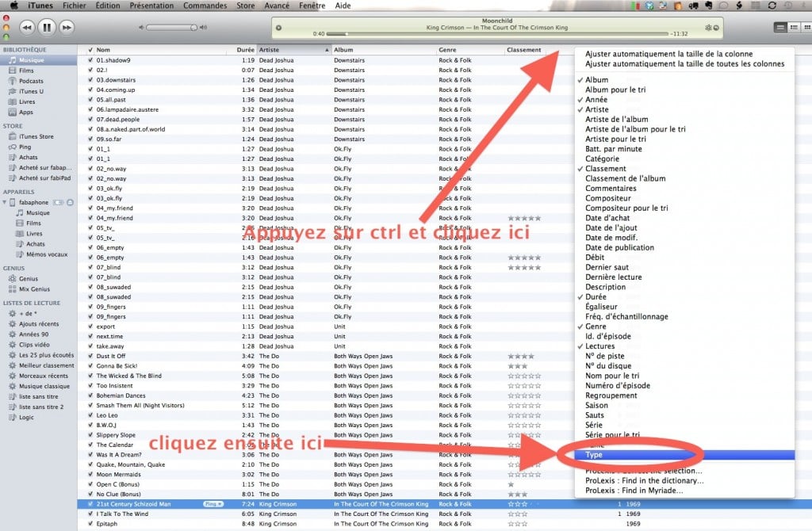Open the Présentation menu

tap(151, 6)
